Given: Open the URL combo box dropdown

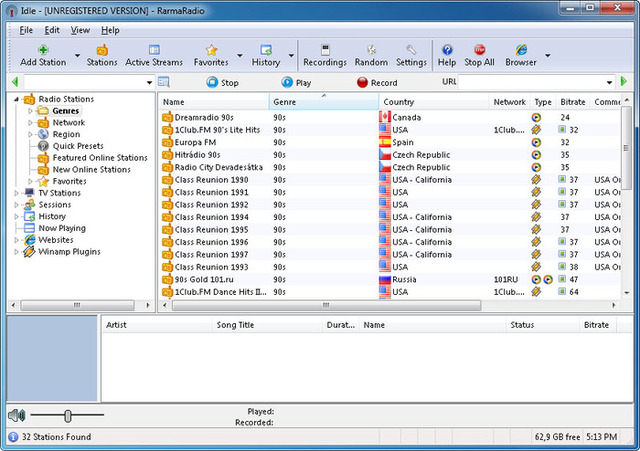Looking at the screenshot, I should [609, 82].
